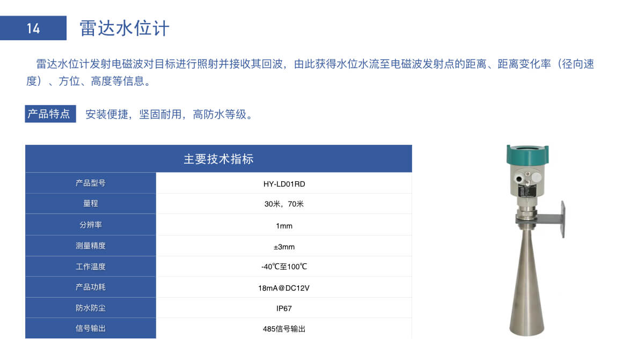Click the ±3mm accuracy value
Image resolution: width=644 pixels, height=362 pixels.
(x=284, y=246)
